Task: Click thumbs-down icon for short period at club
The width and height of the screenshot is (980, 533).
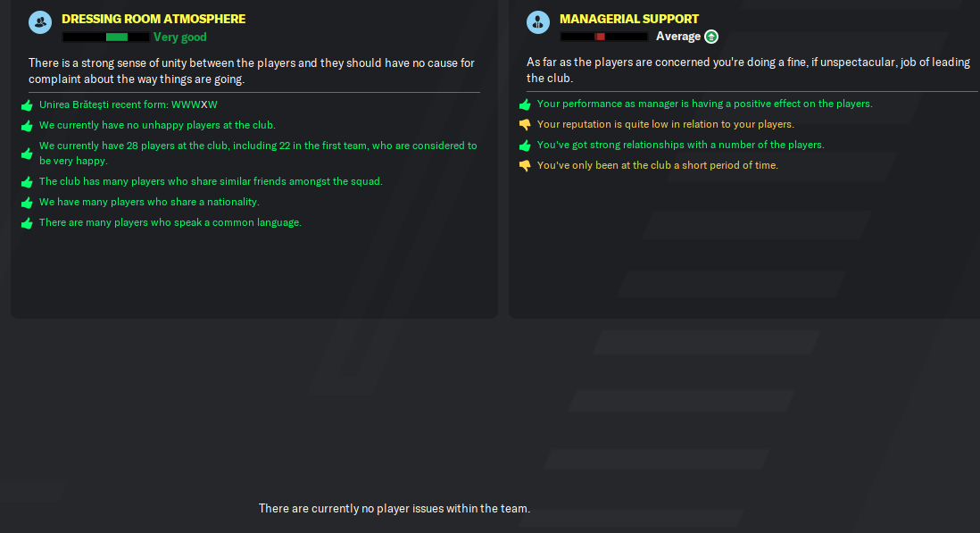Action: point(525,165)
